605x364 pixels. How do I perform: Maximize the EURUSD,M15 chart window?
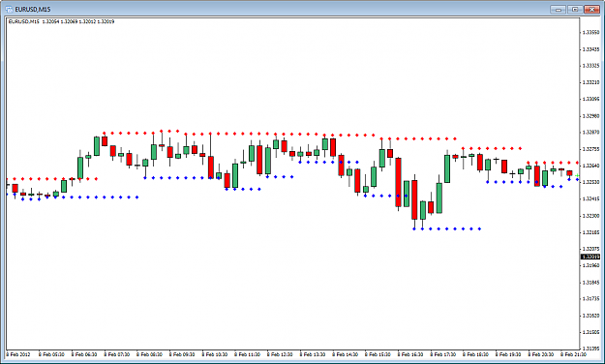(x=575, y=10)
